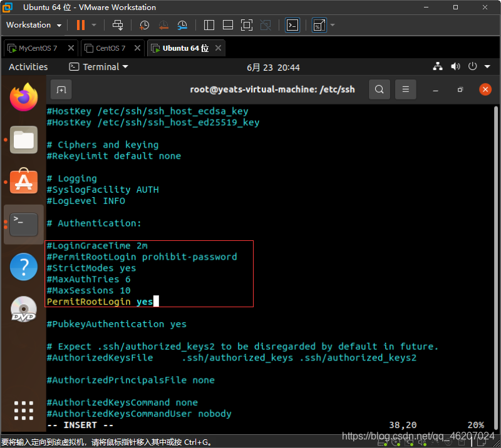Viewport: 501px width, 448px height.
Task: Pause the virtual machine
Action: point(80,25)
